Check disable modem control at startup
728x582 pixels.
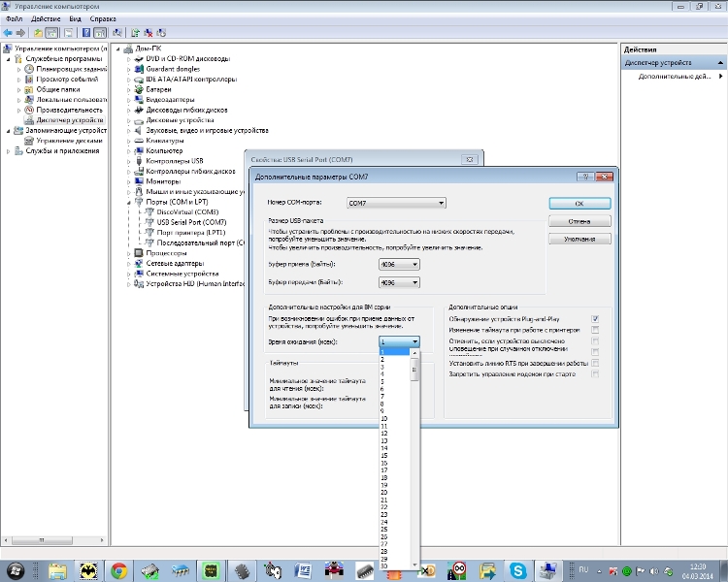595,373
